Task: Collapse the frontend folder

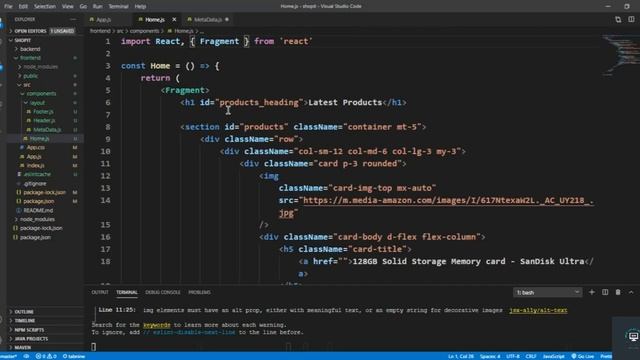Action: click(31, 58)
